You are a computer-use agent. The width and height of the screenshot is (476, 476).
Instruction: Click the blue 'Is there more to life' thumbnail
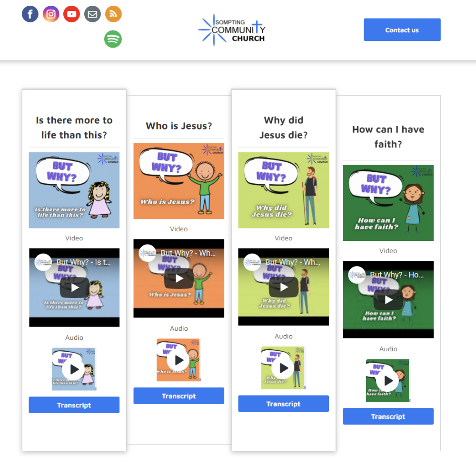pyautogui.click(x=74, y=190)
